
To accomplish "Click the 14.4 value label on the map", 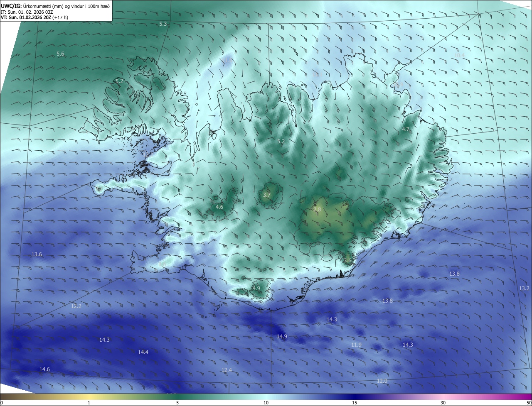I will pyautogui.click(x=143, y=352).
